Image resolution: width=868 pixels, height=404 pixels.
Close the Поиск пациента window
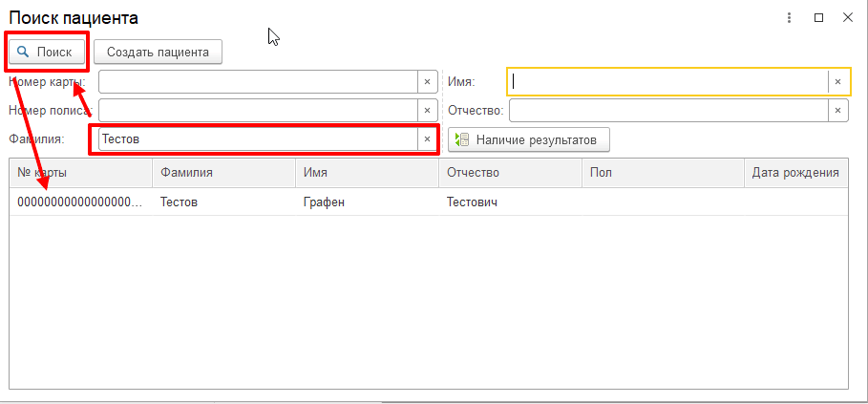coord(847,18)
